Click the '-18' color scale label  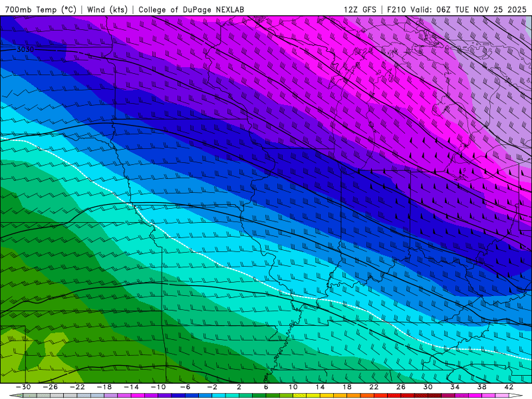point(104,387)
